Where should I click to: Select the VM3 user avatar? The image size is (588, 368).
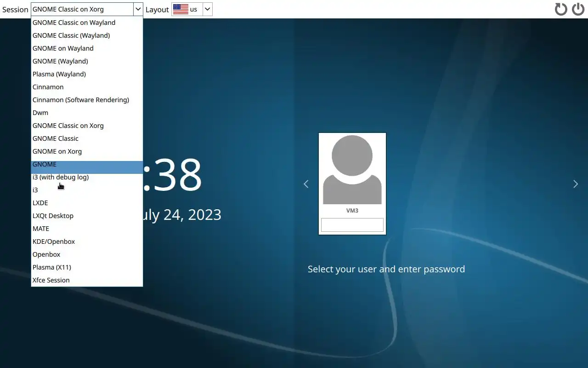[x=352, y=170]
